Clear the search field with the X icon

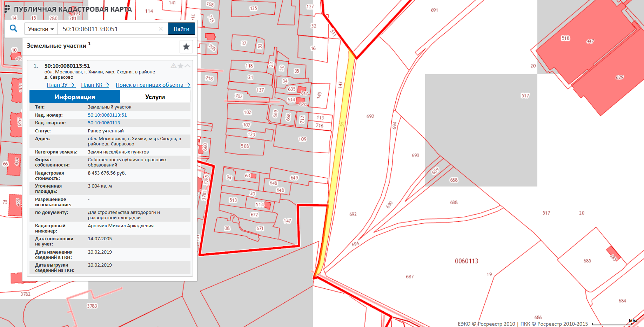click(161, 29)
